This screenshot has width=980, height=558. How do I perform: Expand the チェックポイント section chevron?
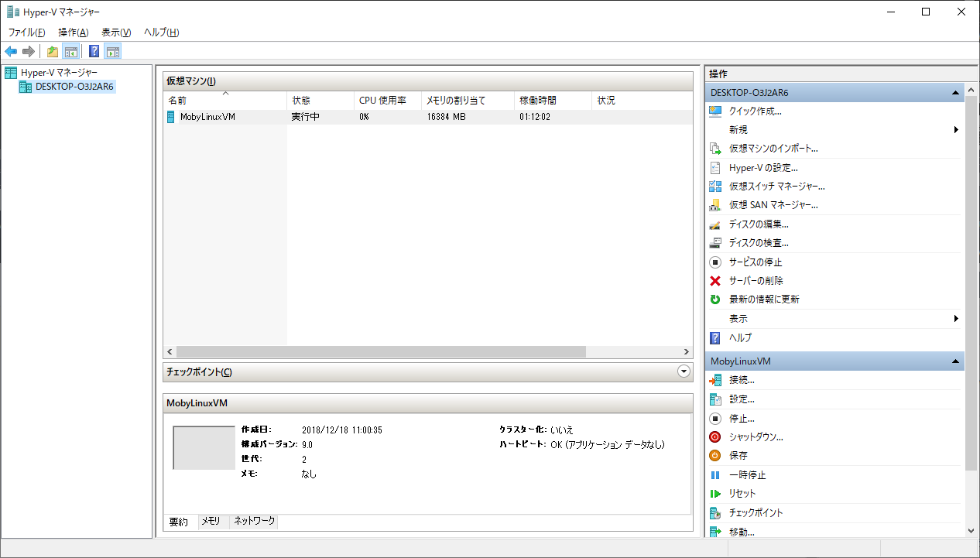point(684,371)
